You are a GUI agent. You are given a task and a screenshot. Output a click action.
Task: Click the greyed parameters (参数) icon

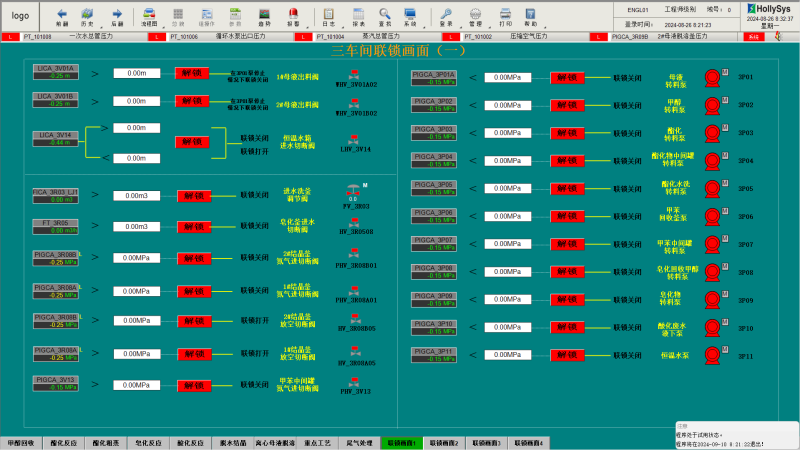coord(235,14)
